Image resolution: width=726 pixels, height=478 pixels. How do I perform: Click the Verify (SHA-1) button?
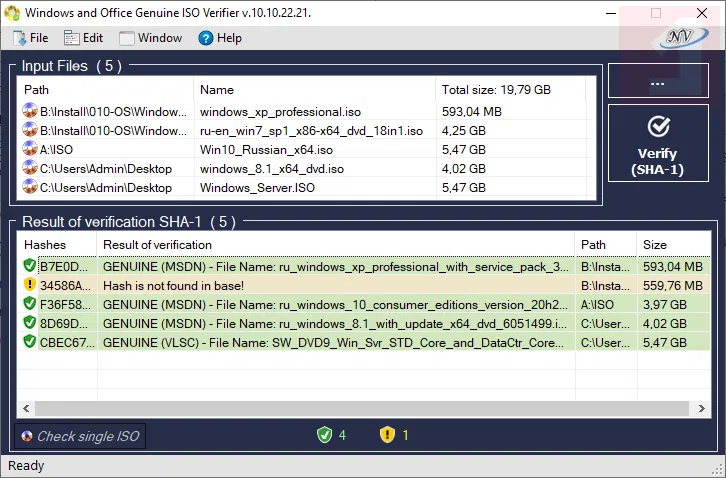(658, 143)
